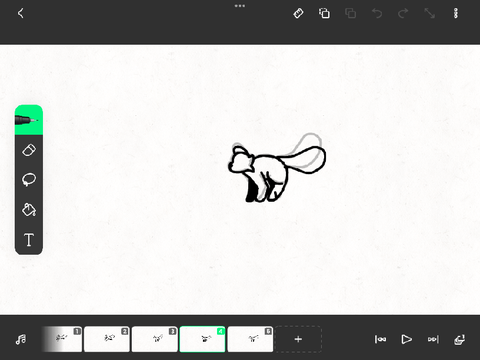Open the three-dot more options menu
The width and height of the screenshot is (480, 360).
tap(456, 13)
